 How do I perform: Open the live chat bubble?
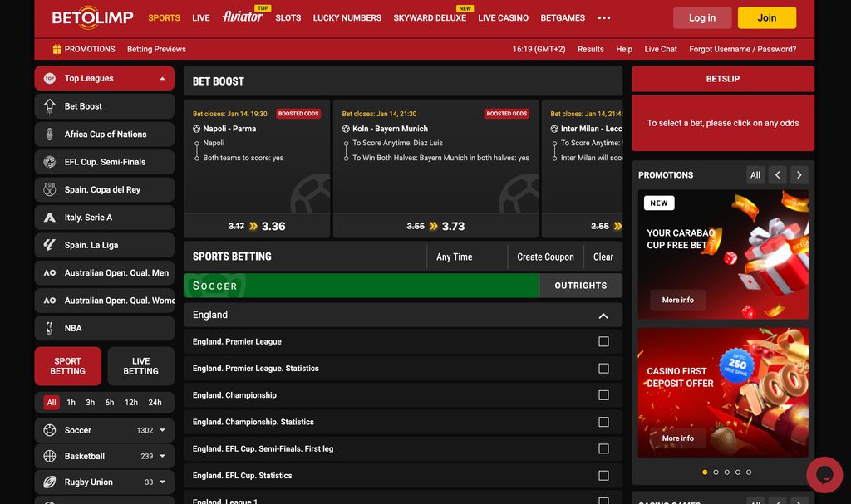824,475
